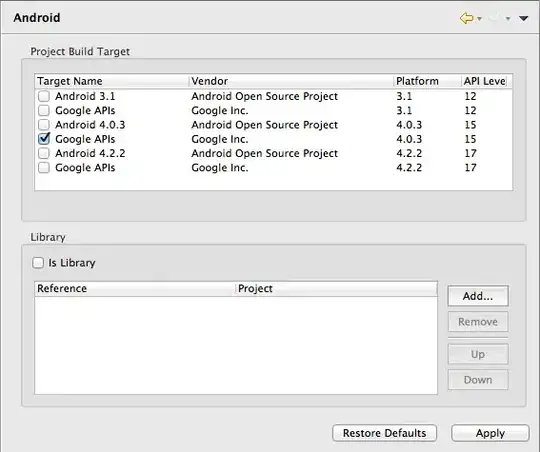Check Google APIs platform 3.1 checkbox
The width and height of the screenshot is (540, 452).
pos(44,110)
